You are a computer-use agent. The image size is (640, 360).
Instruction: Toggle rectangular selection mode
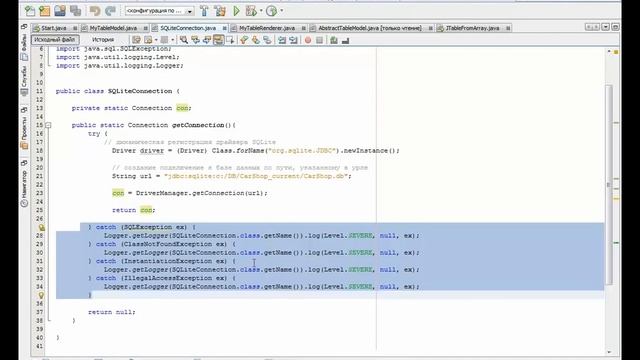(x=230, y=40)
